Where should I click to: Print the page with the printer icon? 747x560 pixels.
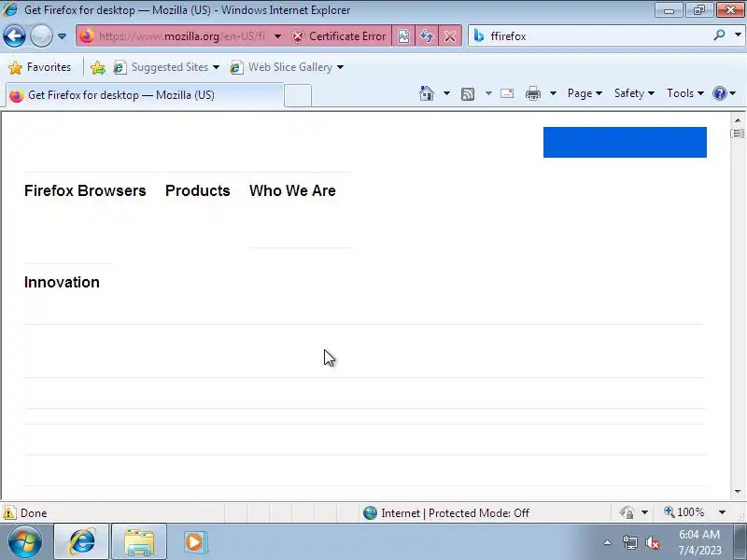point(532,93)
